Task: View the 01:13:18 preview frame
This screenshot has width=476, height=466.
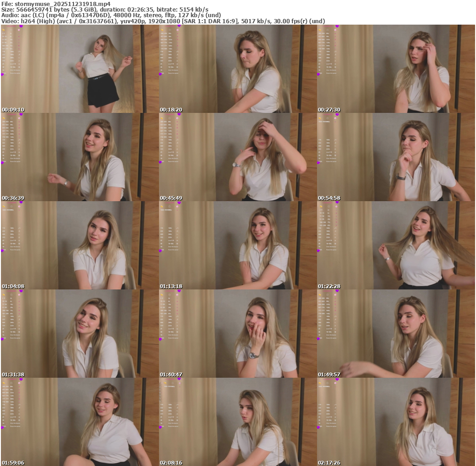Action: tap(238, 245)
